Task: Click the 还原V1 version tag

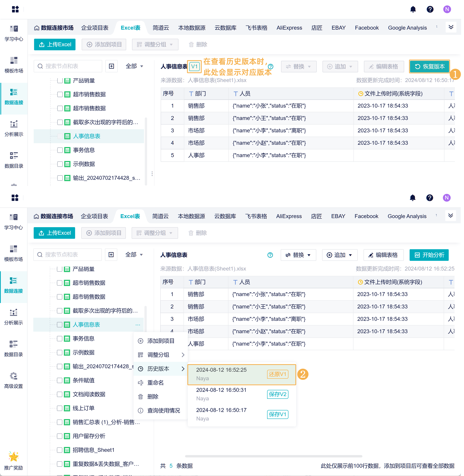Action: tap(278, 374)
